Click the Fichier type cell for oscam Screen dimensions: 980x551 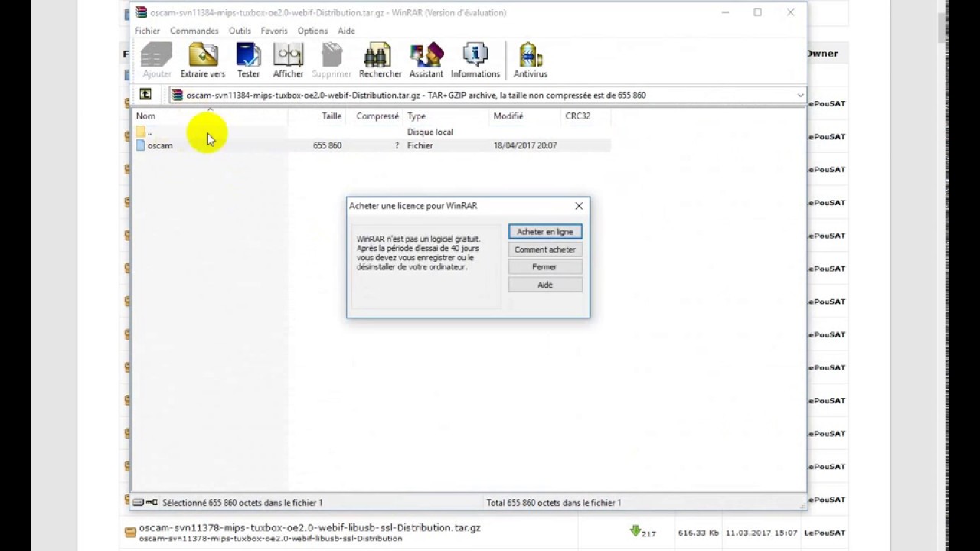click(x=420, y=145)
